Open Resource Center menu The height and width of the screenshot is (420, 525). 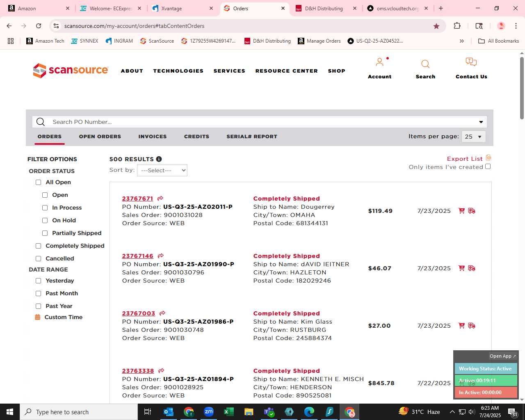(287, 71)
